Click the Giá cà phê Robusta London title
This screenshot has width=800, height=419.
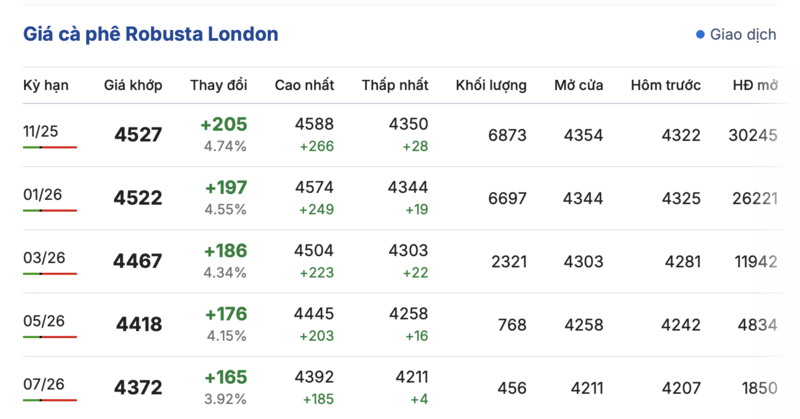coord(150,34)
